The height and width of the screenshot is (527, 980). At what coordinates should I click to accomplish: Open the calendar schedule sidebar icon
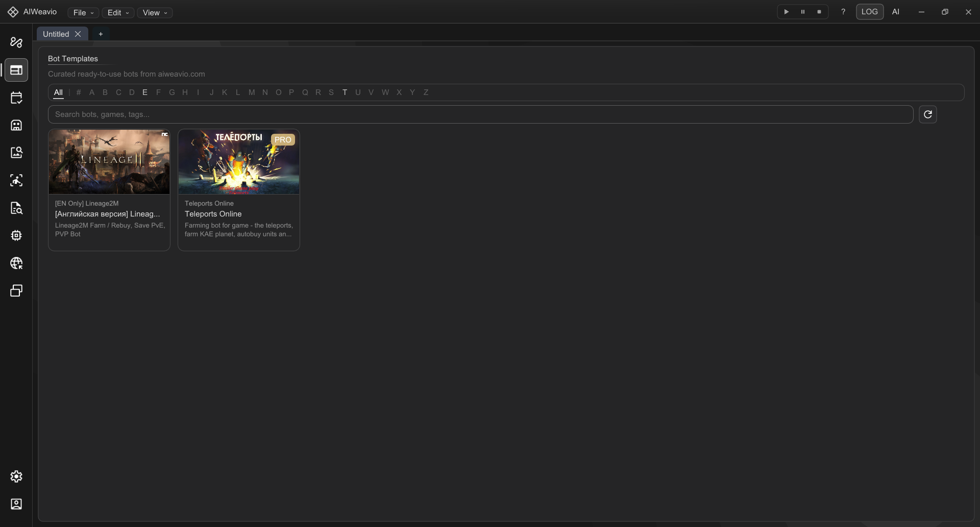tap(16, 98)
